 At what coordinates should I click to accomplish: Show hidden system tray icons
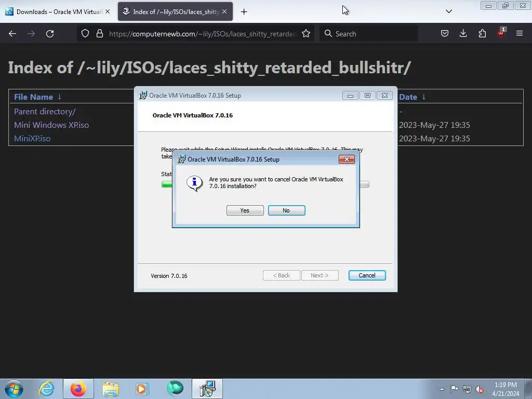point(442,389)
